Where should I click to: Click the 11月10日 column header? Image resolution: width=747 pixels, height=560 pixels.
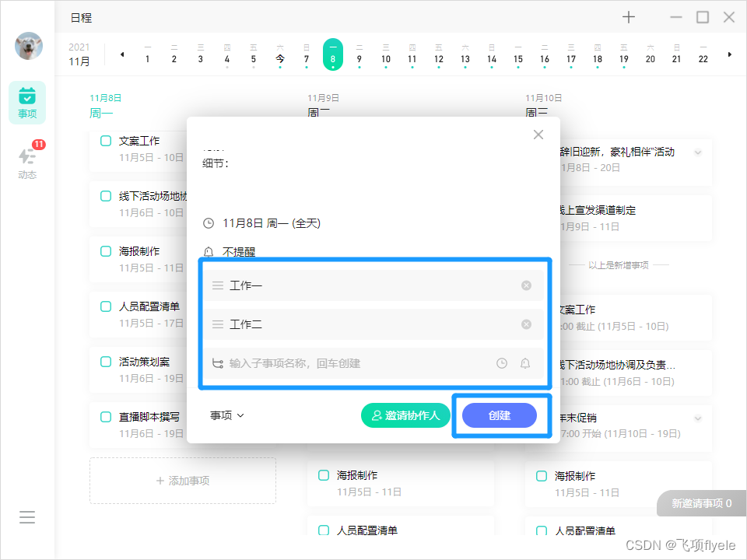(544, 105)
